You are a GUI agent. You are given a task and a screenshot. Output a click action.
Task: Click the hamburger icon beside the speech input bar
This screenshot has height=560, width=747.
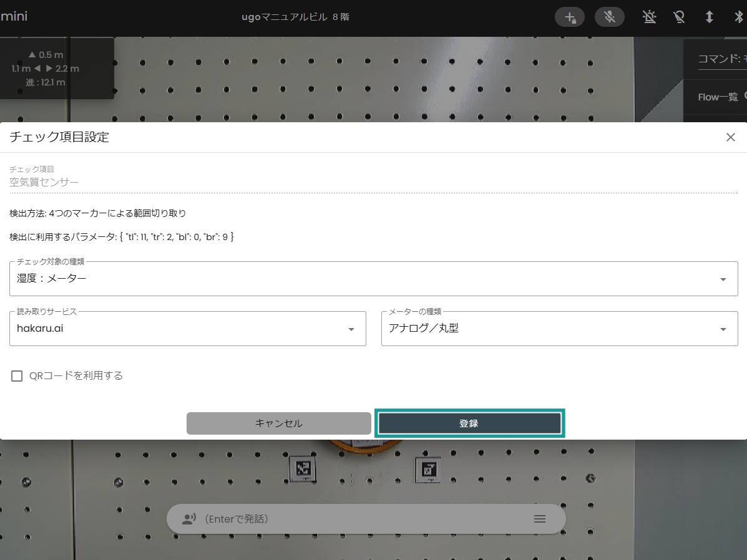pos(539,518)
